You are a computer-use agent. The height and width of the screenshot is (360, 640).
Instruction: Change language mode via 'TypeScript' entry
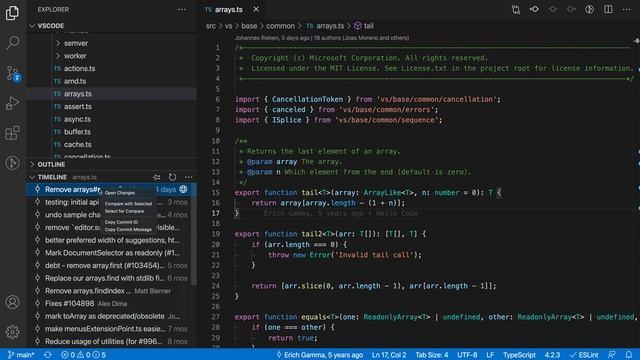519,355
